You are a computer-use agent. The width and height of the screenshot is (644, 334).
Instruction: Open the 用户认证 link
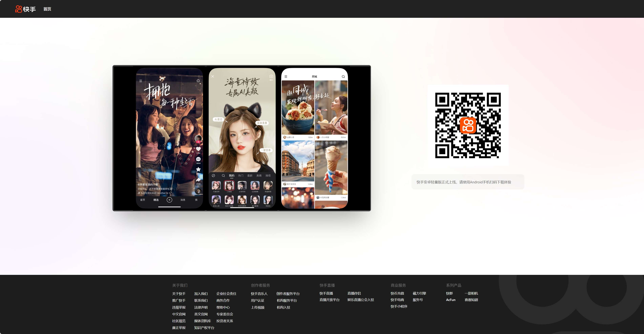[x=257, y=300]
